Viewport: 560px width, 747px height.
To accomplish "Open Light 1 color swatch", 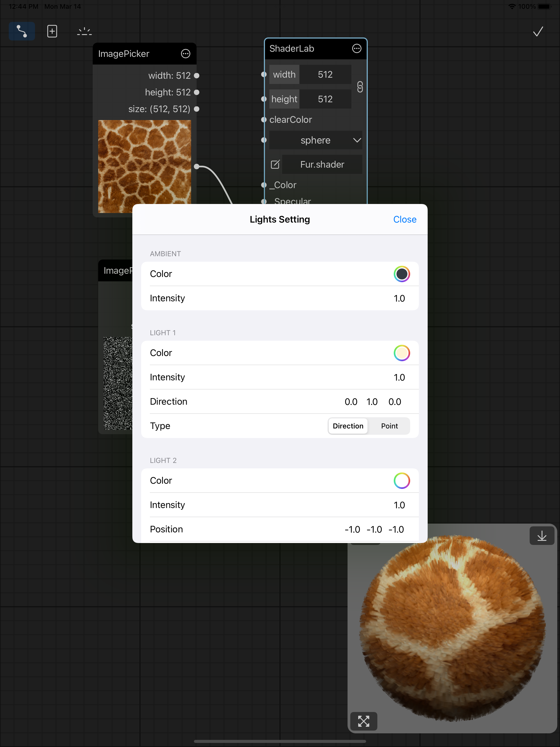I will pyautogui.click(x=401, y=353).
